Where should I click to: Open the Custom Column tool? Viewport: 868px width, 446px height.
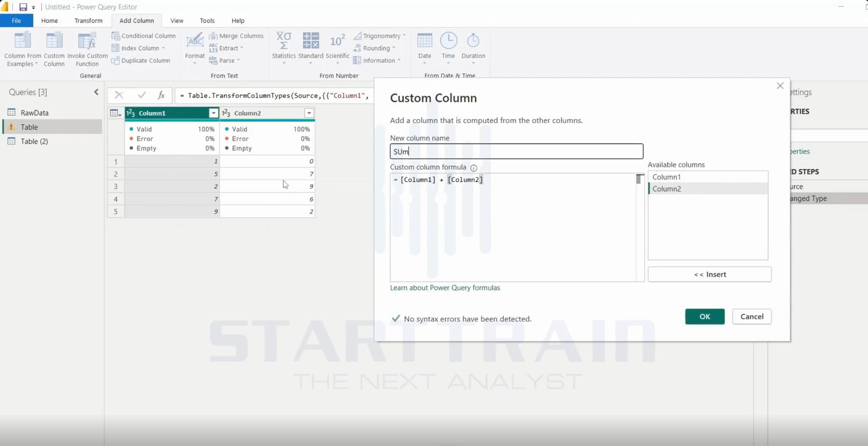[x=54, y=49]
